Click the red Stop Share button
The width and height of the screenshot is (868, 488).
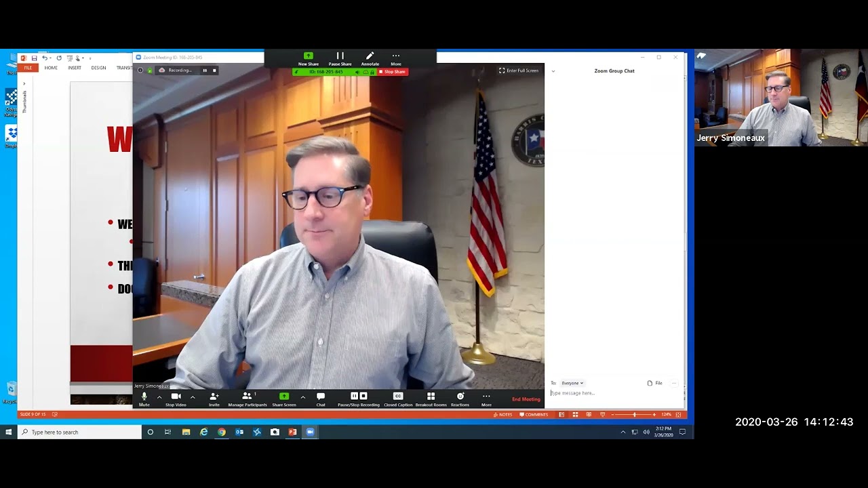coord(393,72)
